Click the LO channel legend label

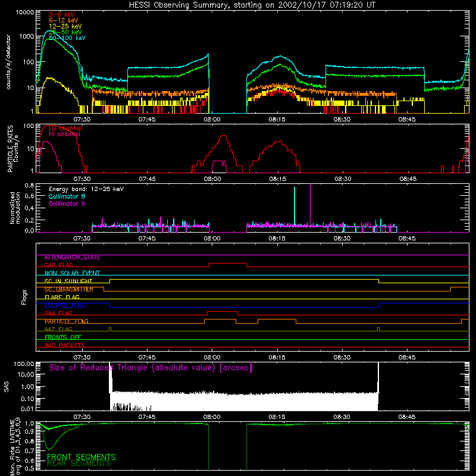pyautogui.click(x=65, y=128)
